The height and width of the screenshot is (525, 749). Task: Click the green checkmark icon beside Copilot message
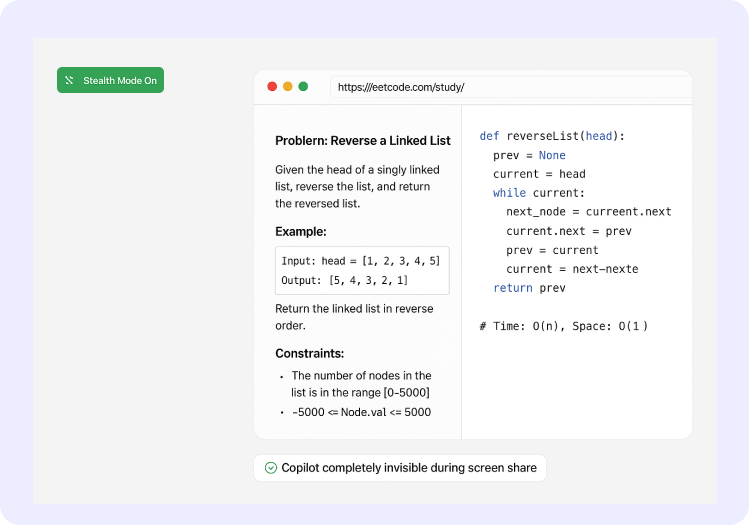pyautogui.click(x=270, y=468)
